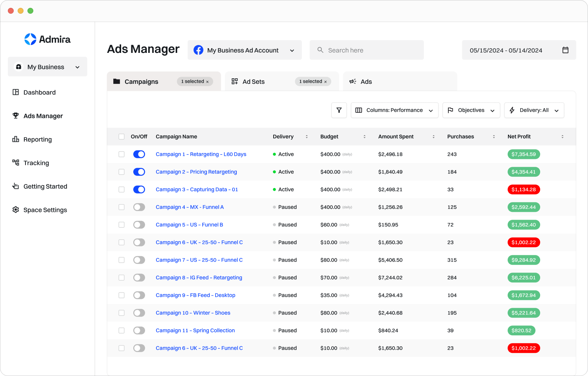Switch to the Ads tab
The height and width of the screenshot is (376, 588).
coord(366,81)
